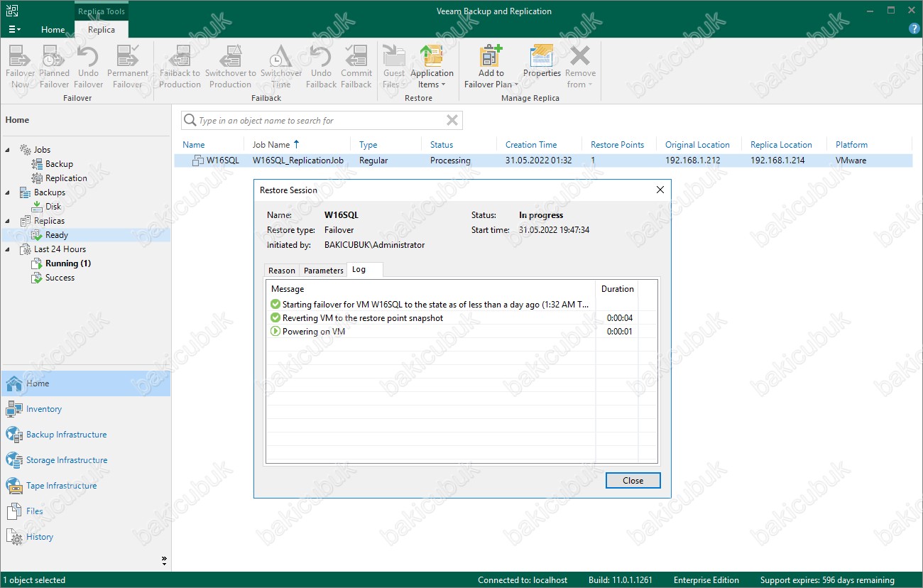
Task: Switch to the Reason tab
Action: [x=282, y=271]
